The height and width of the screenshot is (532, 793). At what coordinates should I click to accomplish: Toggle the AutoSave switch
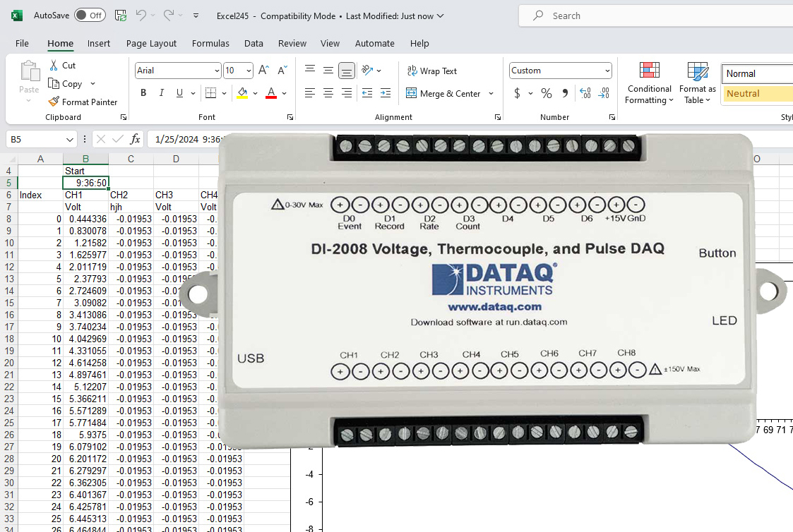point(90,15)
